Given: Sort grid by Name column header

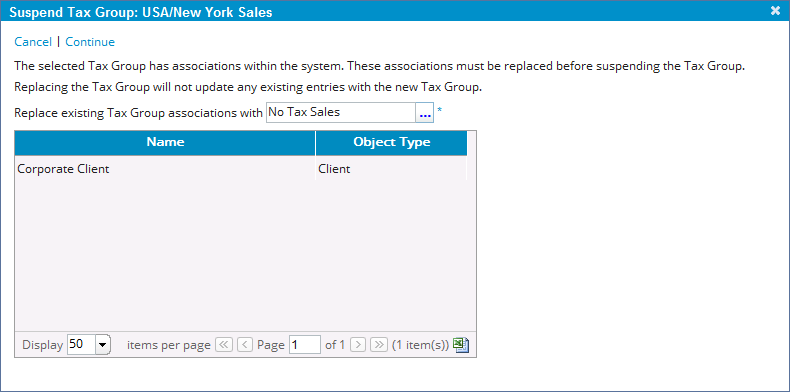Looking at the screenshot, I should (165, 143).
